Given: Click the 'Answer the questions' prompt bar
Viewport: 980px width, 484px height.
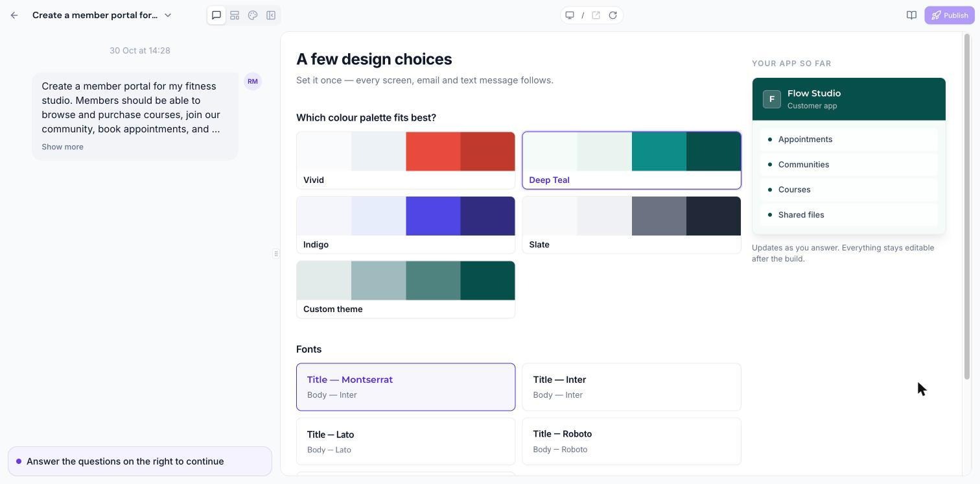Looking at the screenshot, I should 140,461.
